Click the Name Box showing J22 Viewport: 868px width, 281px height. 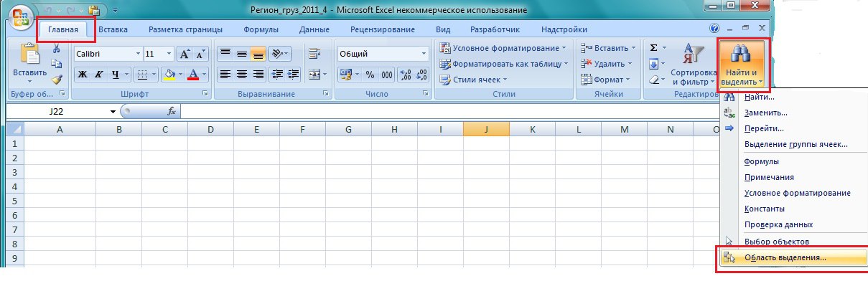[57, 112]
